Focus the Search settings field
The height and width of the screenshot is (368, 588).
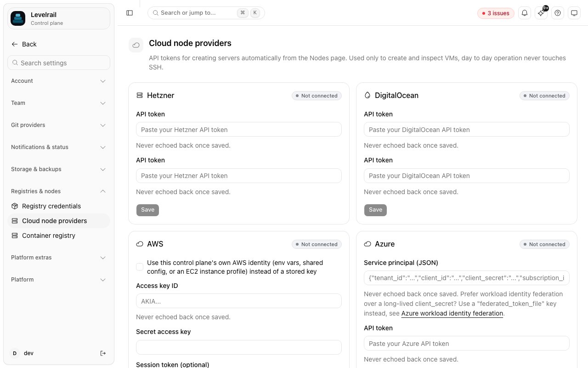pos(59,63)
